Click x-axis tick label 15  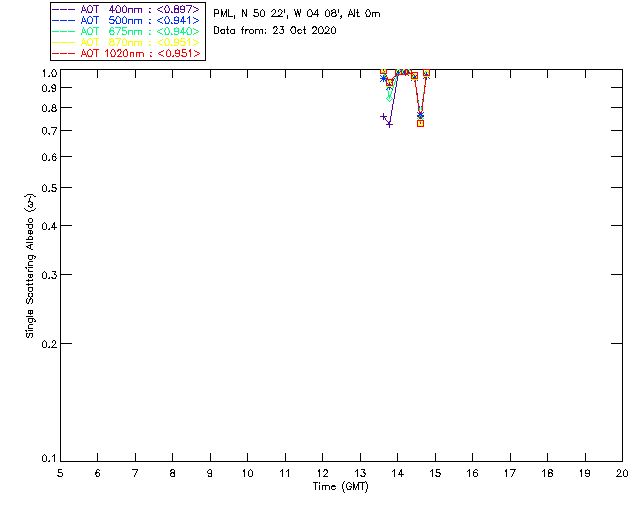435,473
